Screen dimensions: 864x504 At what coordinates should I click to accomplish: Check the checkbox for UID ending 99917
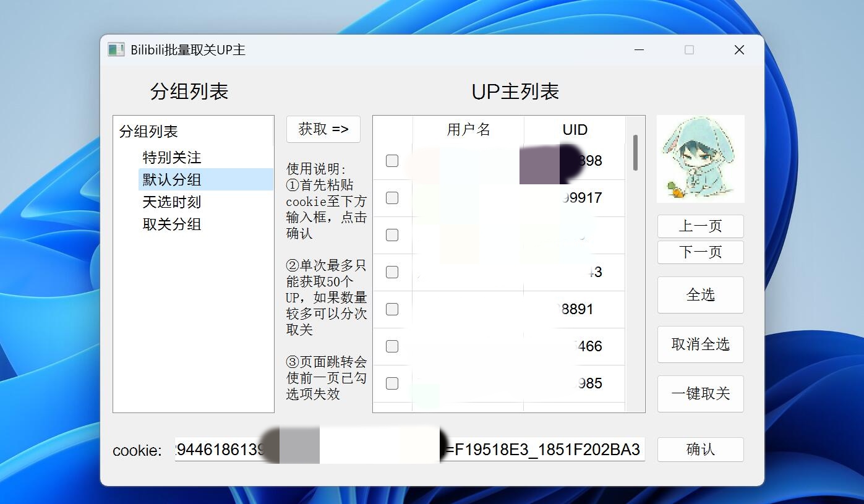(x=391, y=198)
